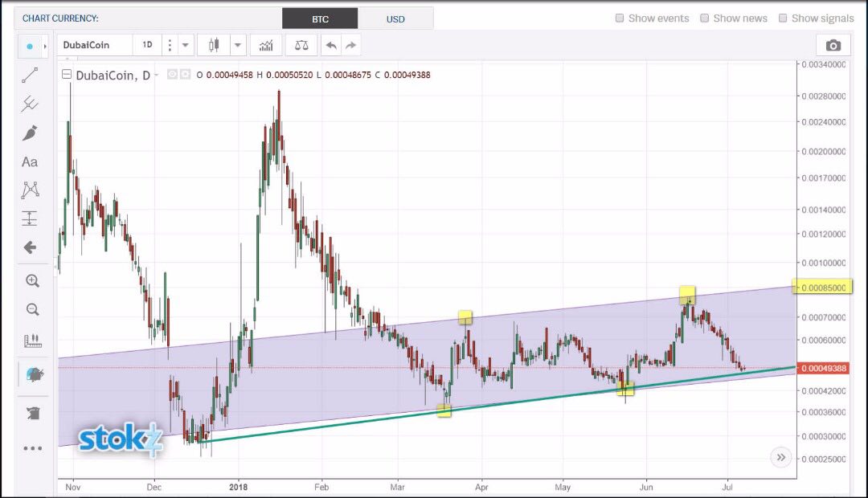Screen dimensions: 868x498
Task: Select the brush drawing tool
Action: 30,133
